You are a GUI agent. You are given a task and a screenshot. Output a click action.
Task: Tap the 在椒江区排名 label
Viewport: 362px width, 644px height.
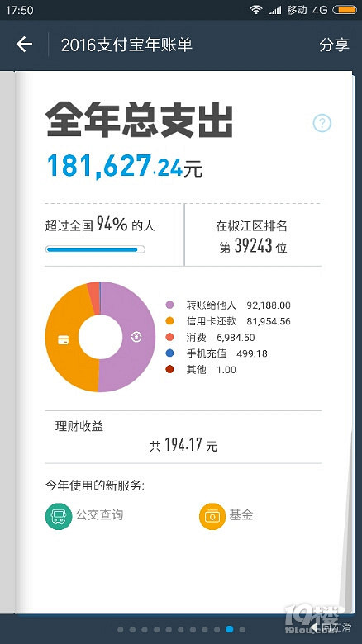[x=251, y=225]
